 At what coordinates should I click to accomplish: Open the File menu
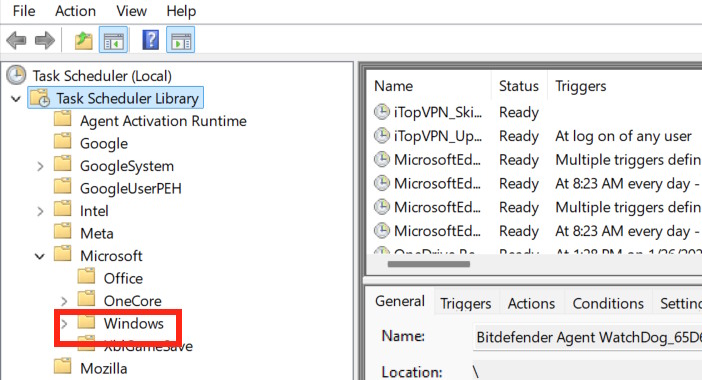[24, 11]
